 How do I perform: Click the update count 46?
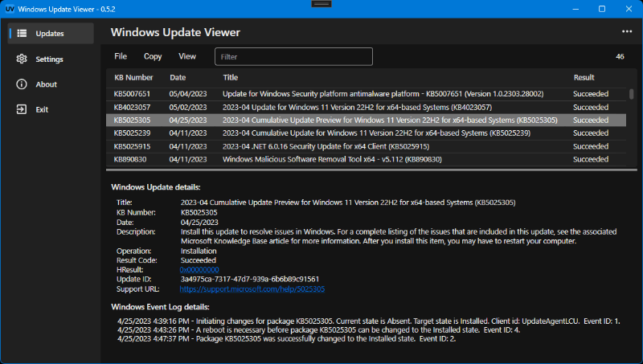tap(620, 56)
